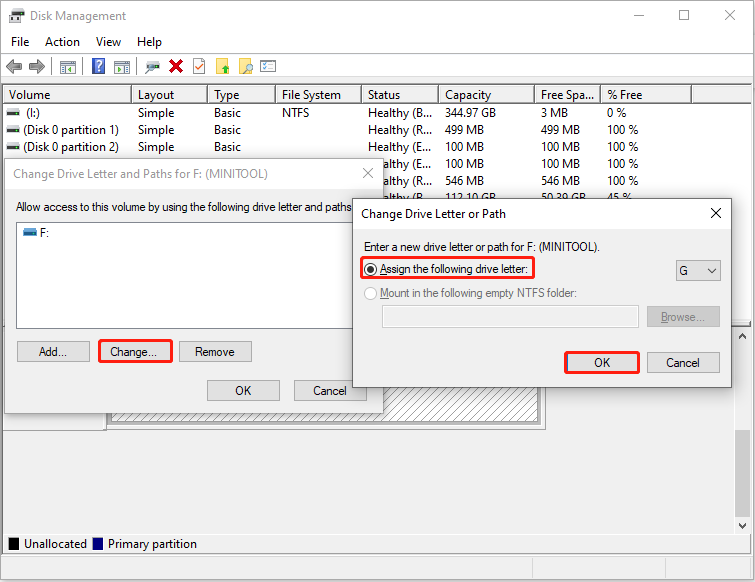This screenshot has height=582, width=755.
Task: Select the I: volume drive icon
Action: (x=13, y=113)
